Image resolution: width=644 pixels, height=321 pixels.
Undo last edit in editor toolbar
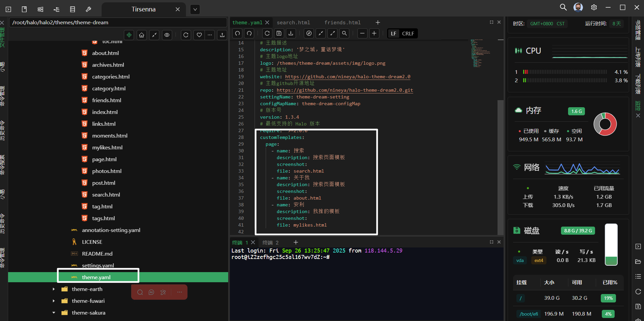(238, 33)
